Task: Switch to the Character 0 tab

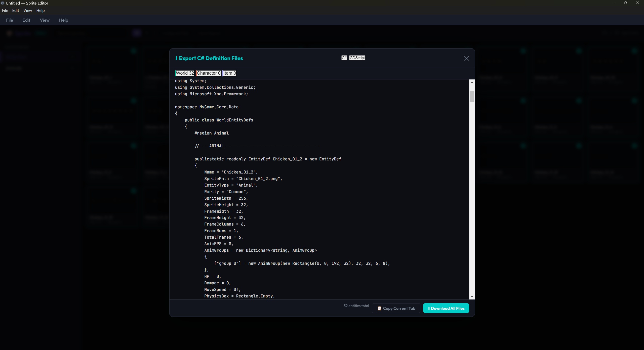Action: 208,73
